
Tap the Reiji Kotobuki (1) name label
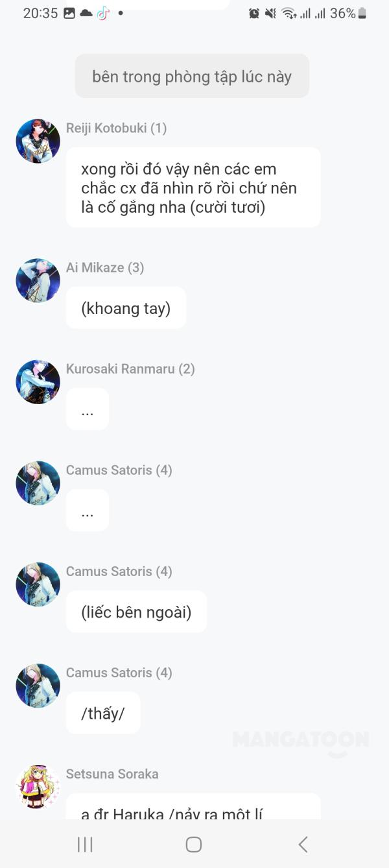coord(117,128)
